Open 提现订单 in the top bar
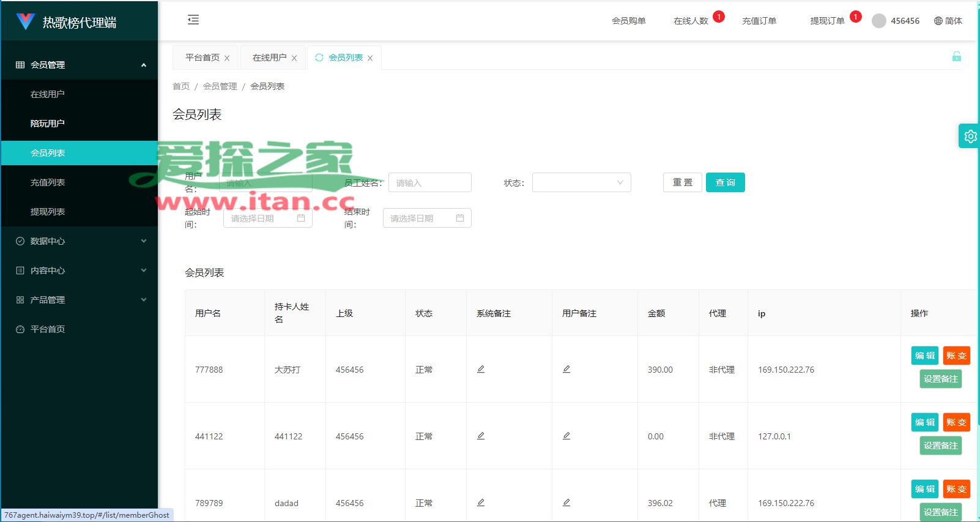 tap(827, 21)
